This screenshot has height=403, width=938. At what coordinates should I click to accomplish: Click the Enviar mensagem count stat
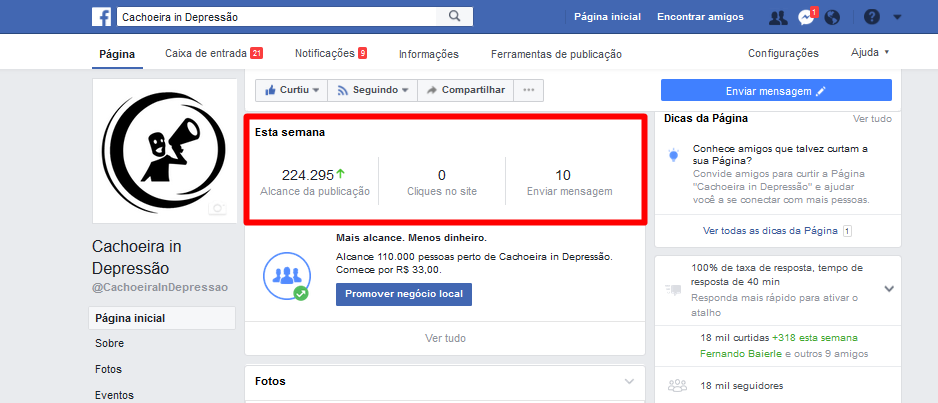coord(570,182)
